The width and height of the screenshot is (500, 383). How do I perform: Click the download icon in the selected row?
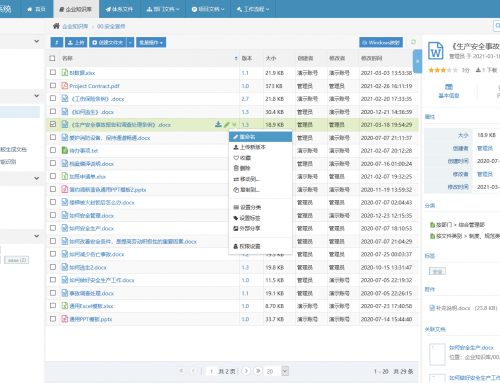click(218, 124)
